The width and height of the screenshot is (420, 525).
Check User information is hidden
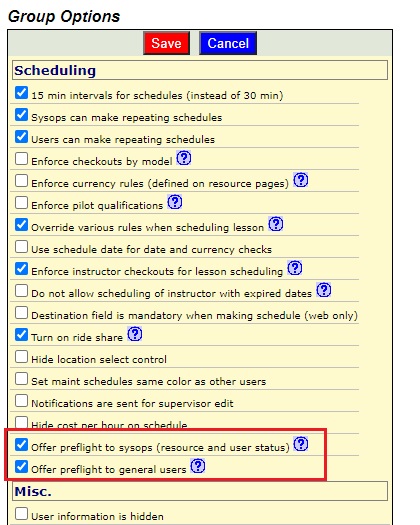21,514
